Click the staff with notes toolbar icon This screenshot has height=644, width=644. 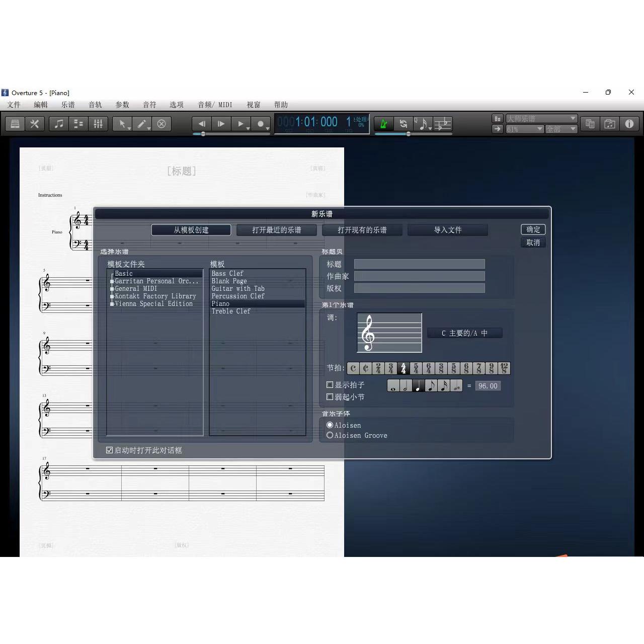point(443,124)
